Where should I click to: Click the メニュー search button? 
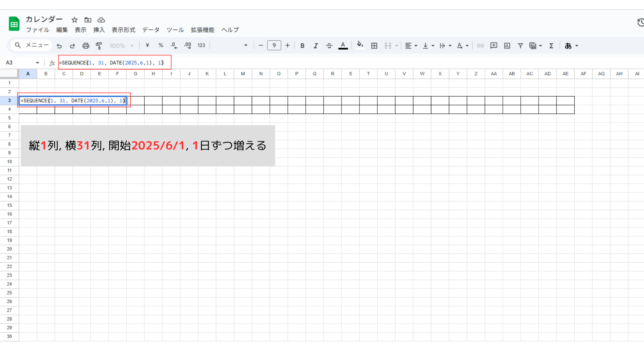[32, 45]
